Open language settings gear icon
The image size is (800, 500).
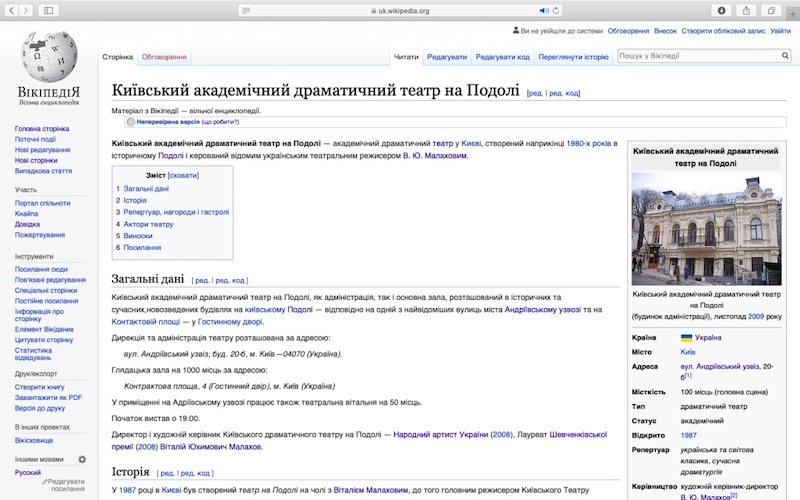(x=82, y=459)
